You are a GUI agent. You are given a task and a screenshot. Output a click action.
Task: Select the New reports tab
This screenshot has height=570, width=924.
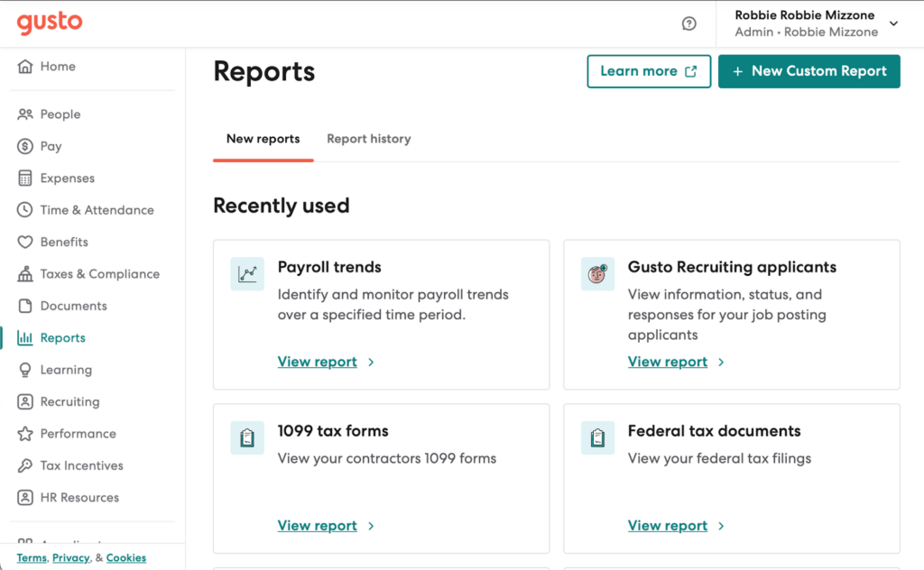(263, 139)
